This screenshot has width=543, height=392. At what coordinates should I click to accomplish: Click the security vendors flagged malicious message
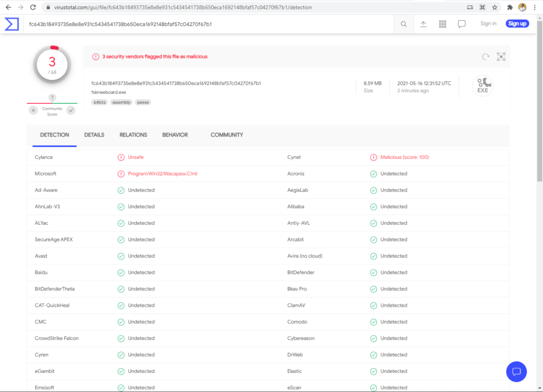(155, 57)
